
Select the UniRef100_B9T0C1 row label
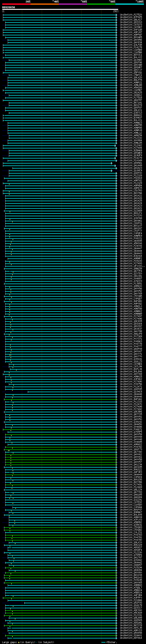(131, 55)
